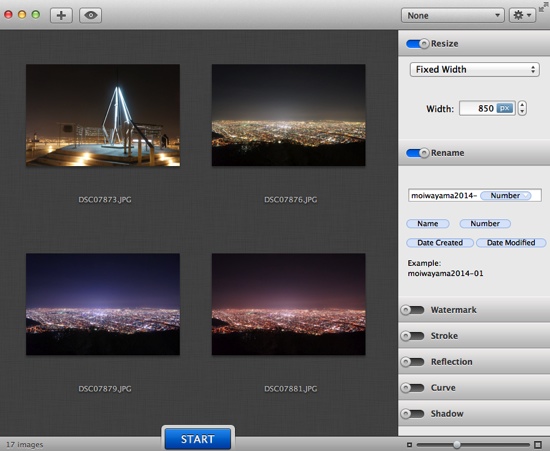
Task: Click the plus add images button
Action: coord(61,15)
